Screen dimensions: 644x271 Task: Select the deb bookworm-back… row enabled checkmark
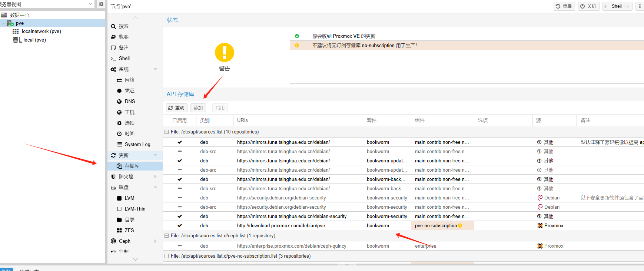click(180, 179)
